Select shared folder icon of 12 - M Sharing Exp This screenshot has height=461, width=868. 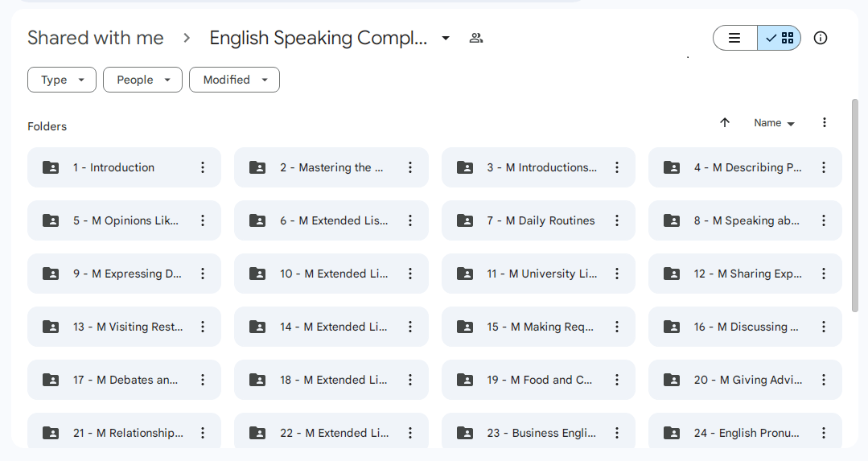672,274
